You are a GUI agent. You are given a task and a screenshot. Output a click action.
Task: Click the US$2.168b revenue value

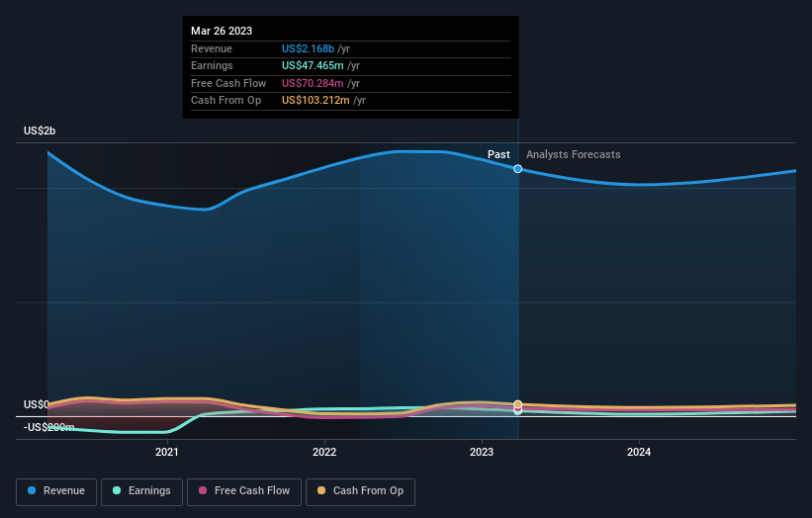pos(309,48)
